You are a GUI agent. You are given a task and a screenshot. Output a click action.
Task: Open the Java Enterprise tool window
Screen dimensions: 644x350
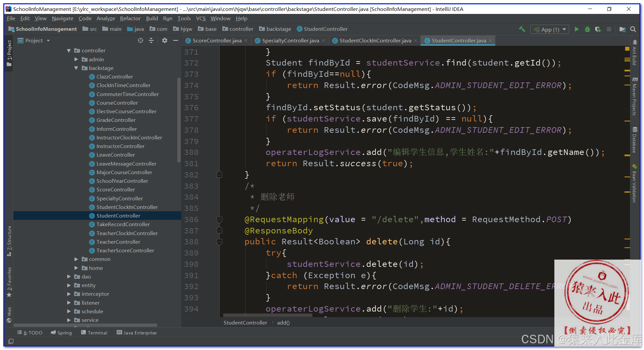(137, 333)
